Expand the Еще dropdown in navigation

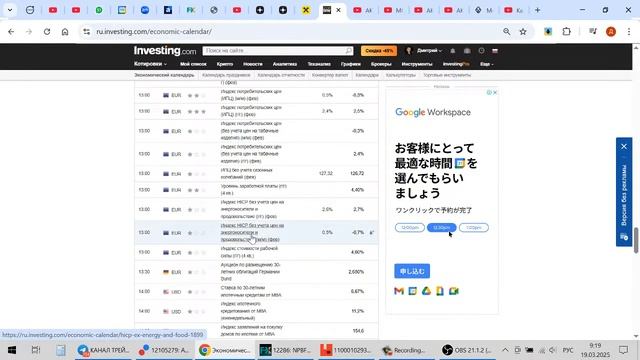487,64
